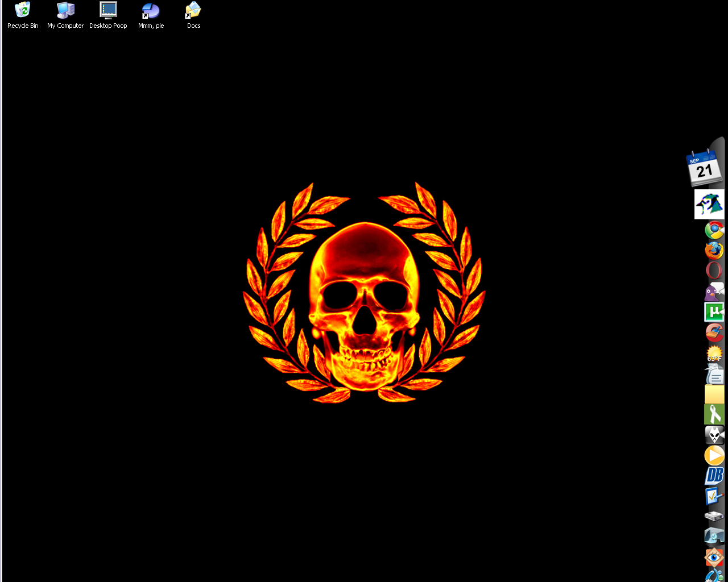The width and height of the screenshot is (728, 582).
Task: Launch foobar2000 alien-face dock icon
Action: point(714,435)
